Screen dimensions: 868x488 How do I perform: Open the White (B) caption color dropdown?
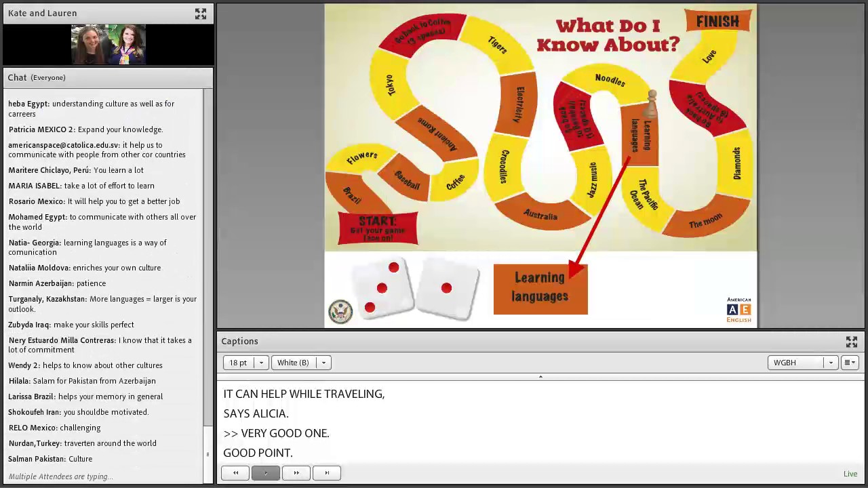300,363
